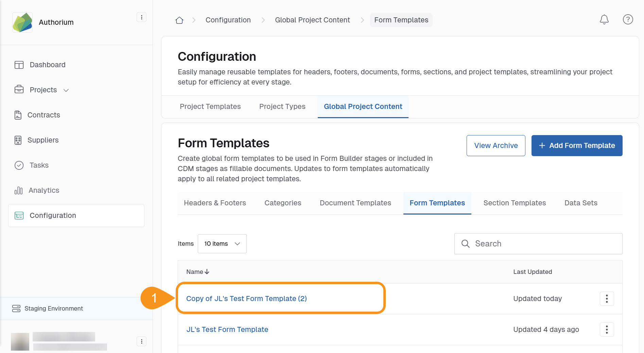Click the Authorium logo
The image size is (644, 353).
[x=22, y=22]
